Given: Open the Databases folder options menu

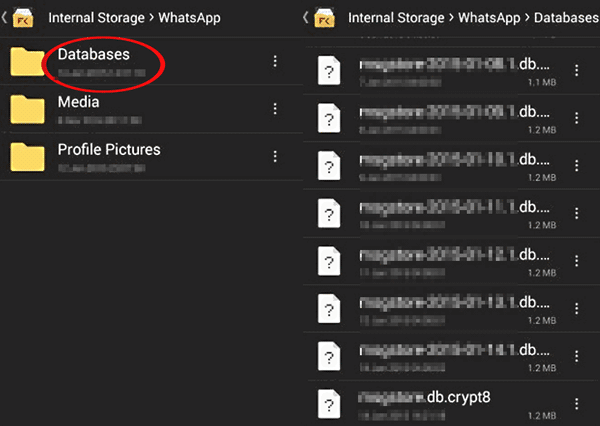Looking at the screenshot, I should pos(275,62).
